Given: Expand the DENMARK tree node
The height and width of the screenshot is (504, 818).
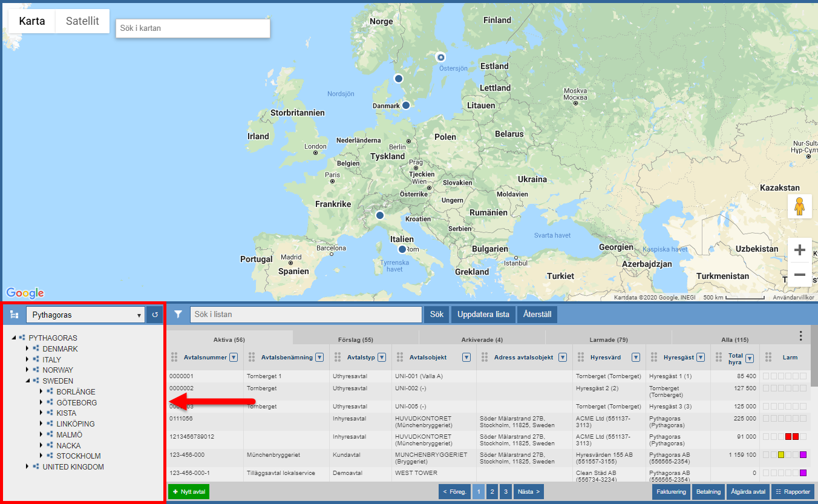Looking at the screenshot, I should coord(27,349).
